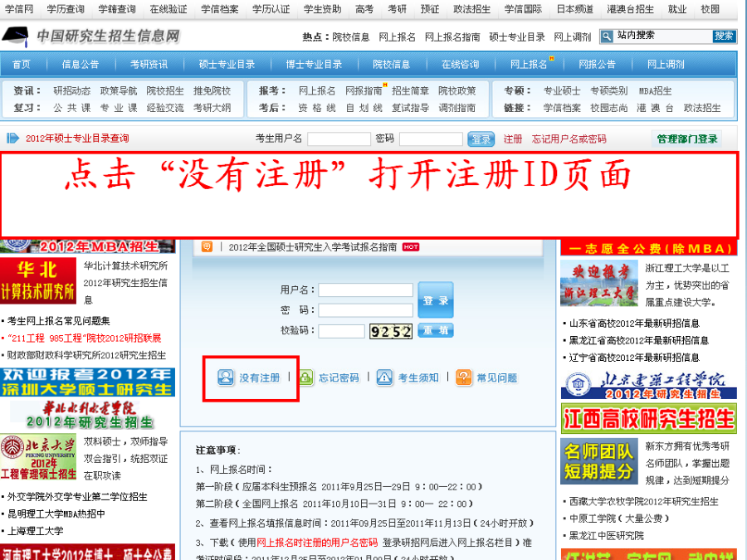Focus the 密码 field in top bar
Screen dimensions: 747x560
431,139
